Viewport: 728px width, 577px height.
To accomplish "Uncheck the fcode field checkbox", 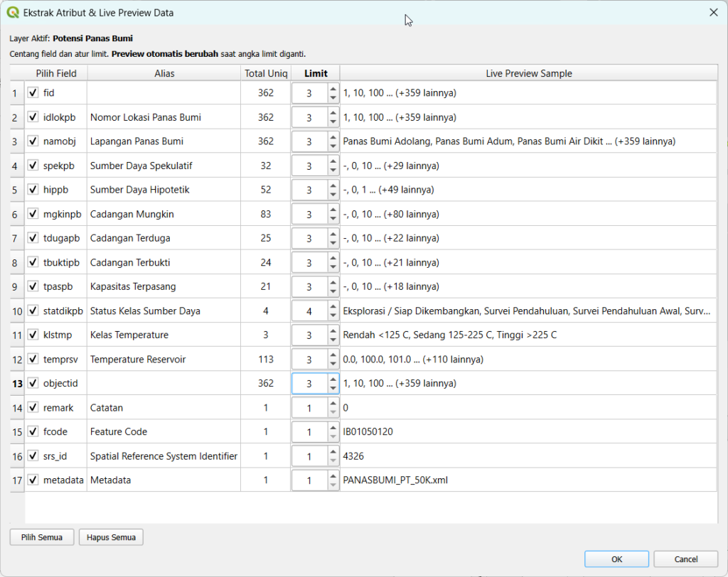I will coord(33,431).
